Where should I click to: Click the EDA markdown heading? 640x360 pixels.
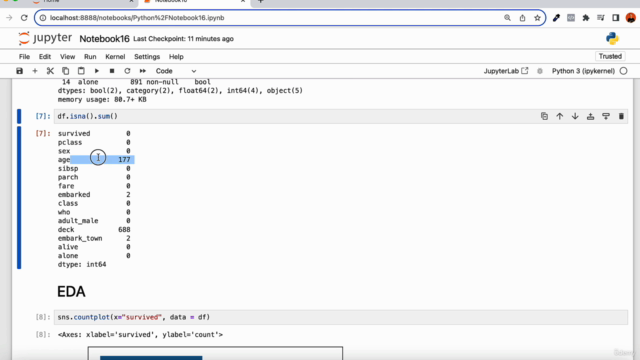coord(71,291)
